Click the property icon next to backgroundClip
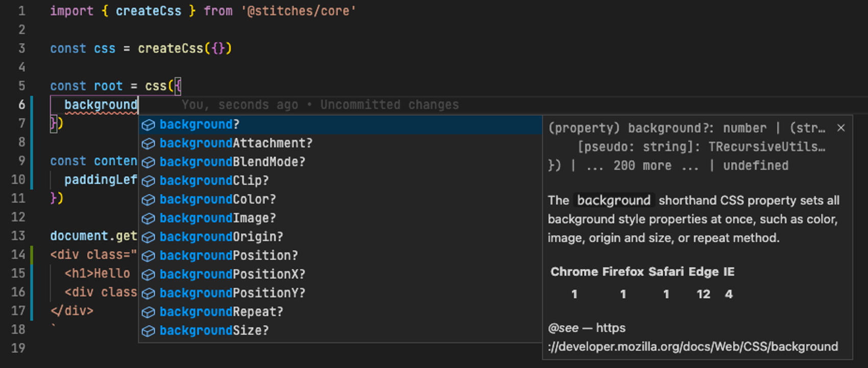The width and height of the screenshot is (868, 368). coord(148,181)
